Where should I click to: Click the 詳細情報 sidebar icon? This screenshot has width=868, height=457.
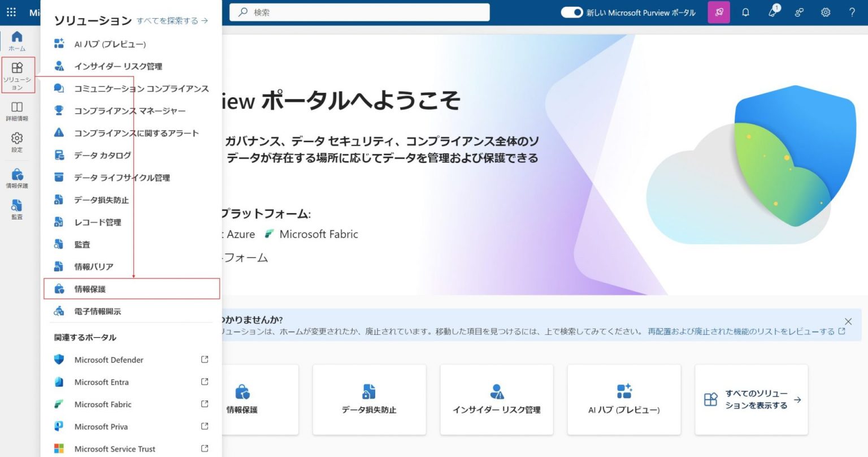(x=17, y=109)
